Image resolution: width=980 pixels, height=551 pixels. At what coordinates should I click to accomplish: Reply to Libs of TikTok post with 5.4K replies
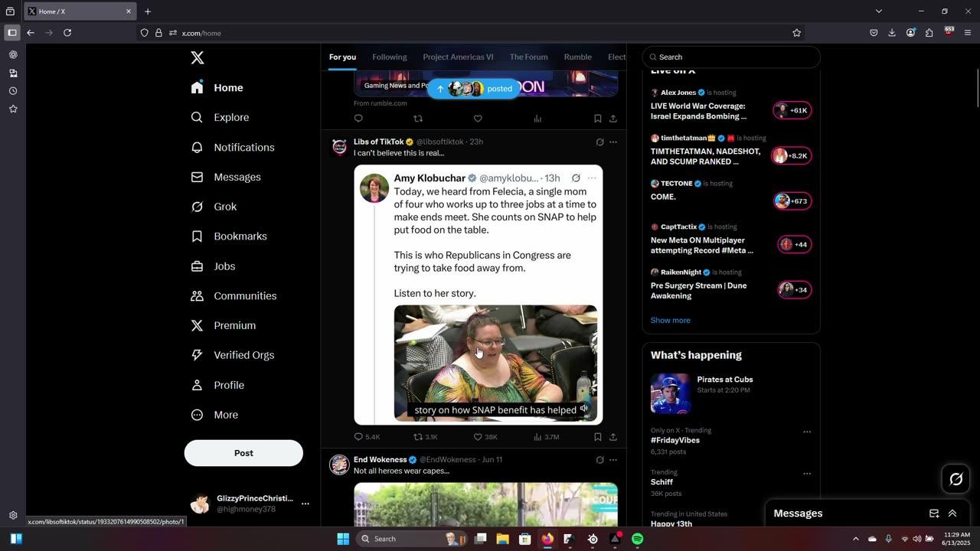(x=367, y=437)
